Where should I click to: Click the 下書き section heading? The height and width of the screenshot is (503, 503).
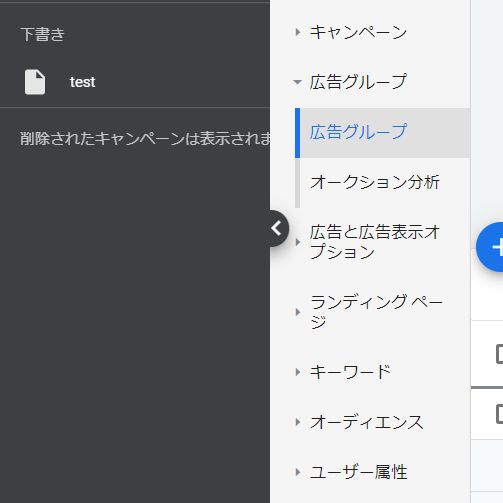point(42,34)
